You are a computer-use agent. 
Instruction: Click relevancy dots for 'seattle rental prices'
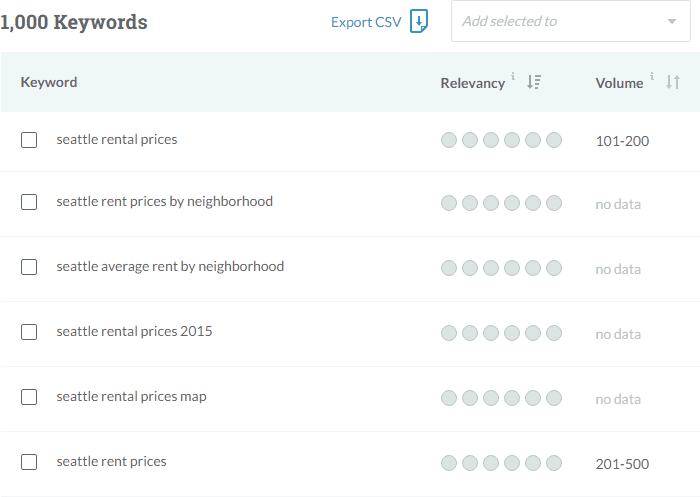point(501,140)
